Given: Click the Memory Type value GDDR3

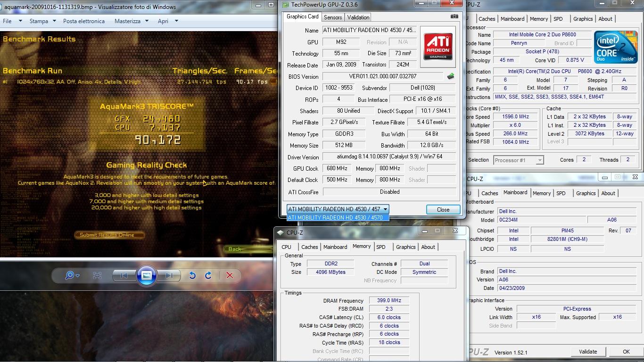Looking at the screenshot, I should [344, 134].
